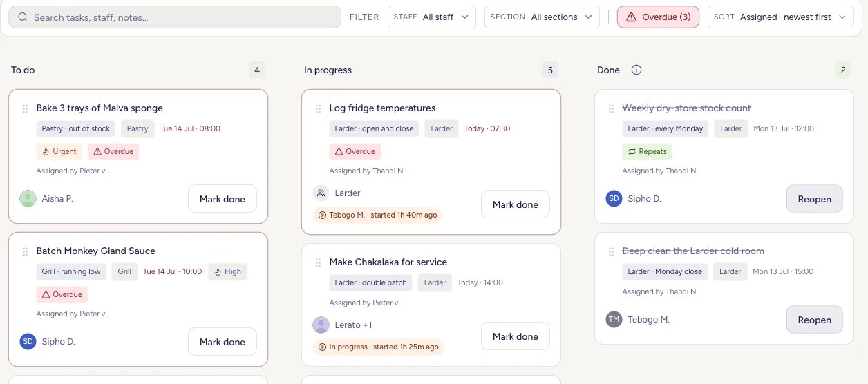Grab drag handle of Make Chakalaka card
This screenshot has height=384, width=868.
(x=319, y=262)
